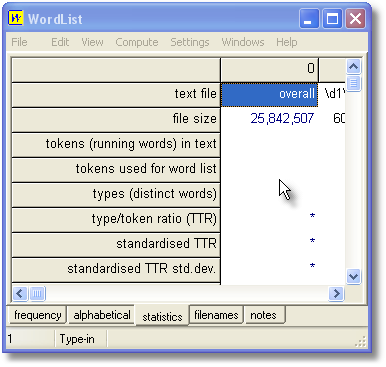Click the 'text file' row header

pyautogui.click(x=116, y=95)
